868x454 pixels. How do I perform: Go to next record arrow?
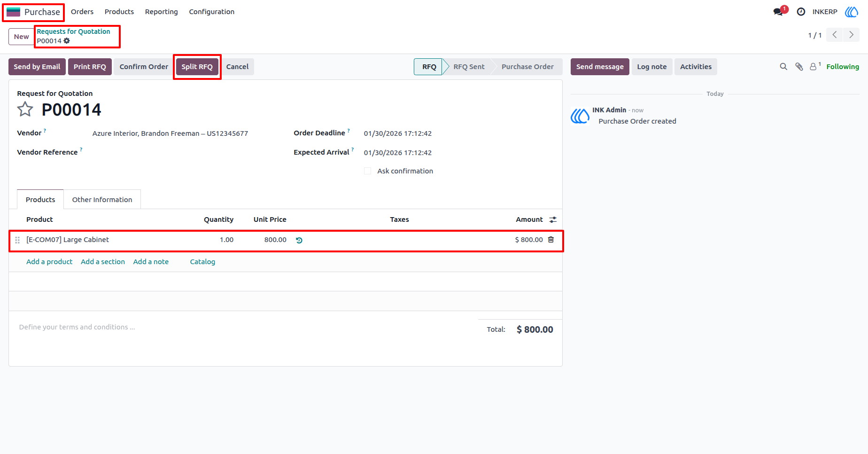(x=851, y=35)
